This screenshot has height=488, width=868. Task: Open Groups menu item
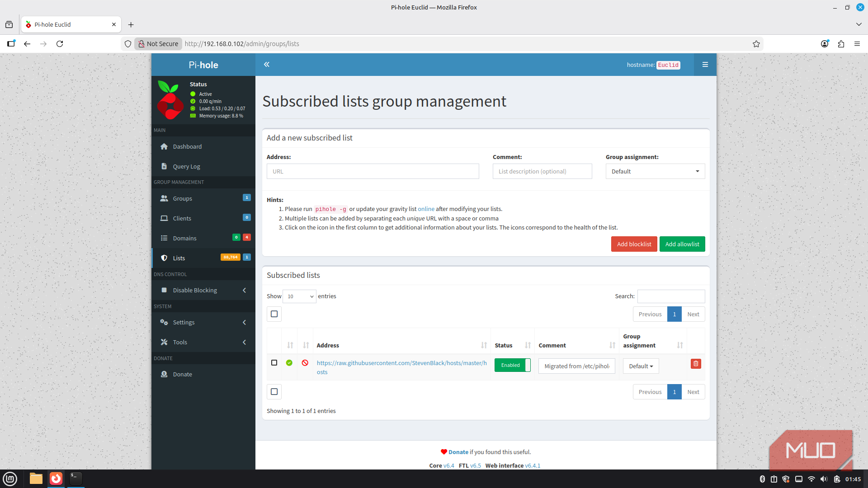point(203,198)
